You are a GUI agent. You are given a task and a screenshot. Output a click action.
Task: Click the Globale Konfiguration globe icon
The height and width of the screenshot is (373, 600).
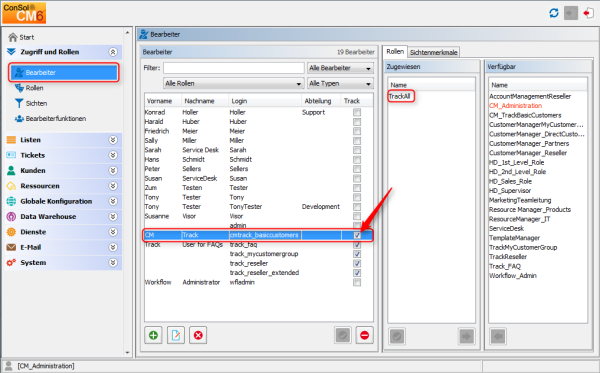pyautogui.click(x=11, y=201)
